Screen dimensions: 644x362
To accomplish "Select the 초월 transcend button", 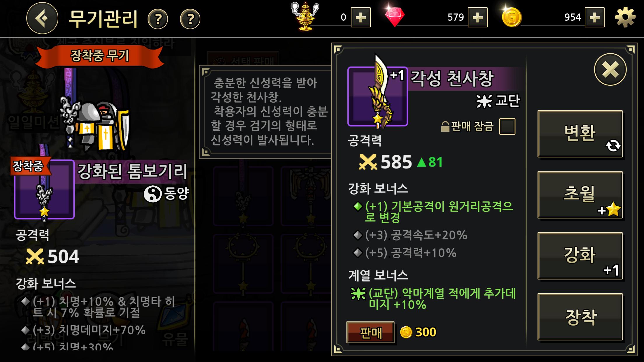I will tap(580, 195).
